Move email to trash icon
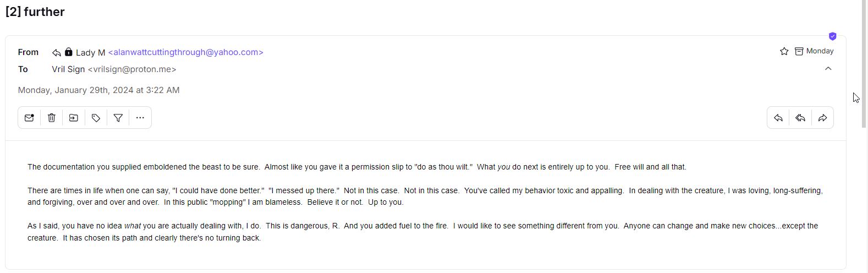 click(x=52, y=118)
